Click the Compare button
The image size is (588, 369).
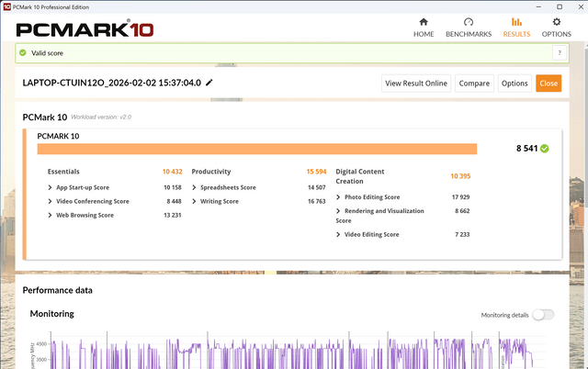point(474,84)
